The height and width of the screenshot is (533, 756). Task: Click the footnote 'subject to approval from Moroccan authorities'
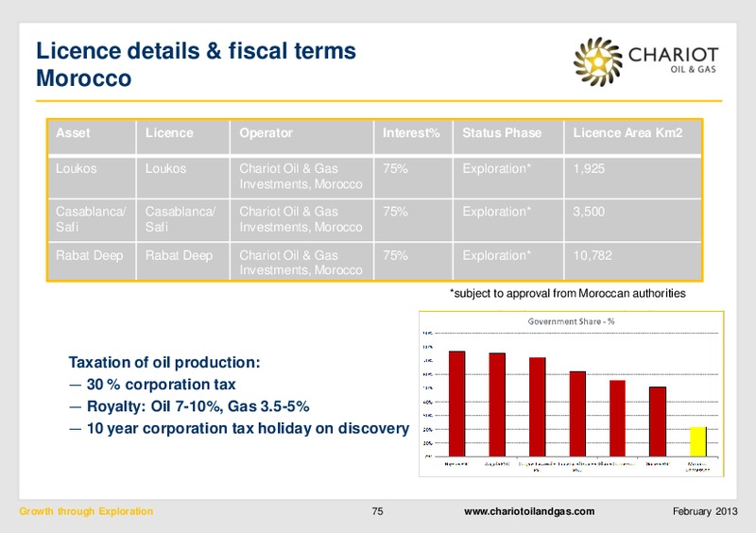point(568,293)
